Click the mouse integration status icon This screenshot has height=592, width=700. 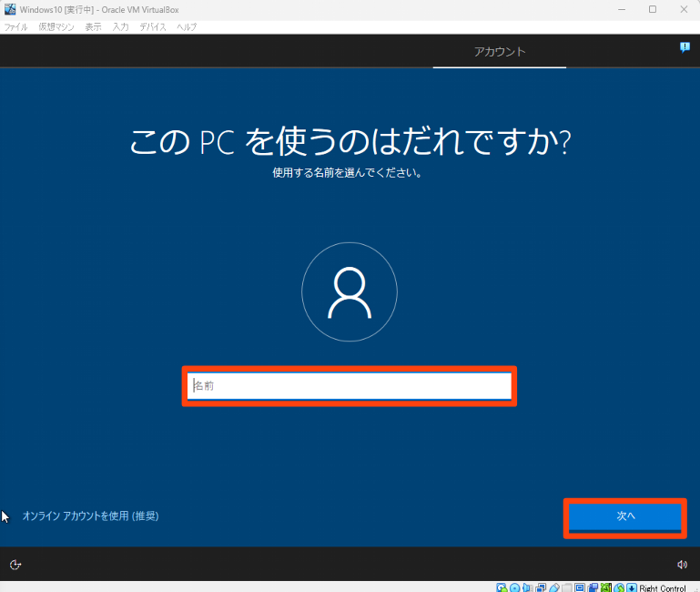click(x=619, y=587)
